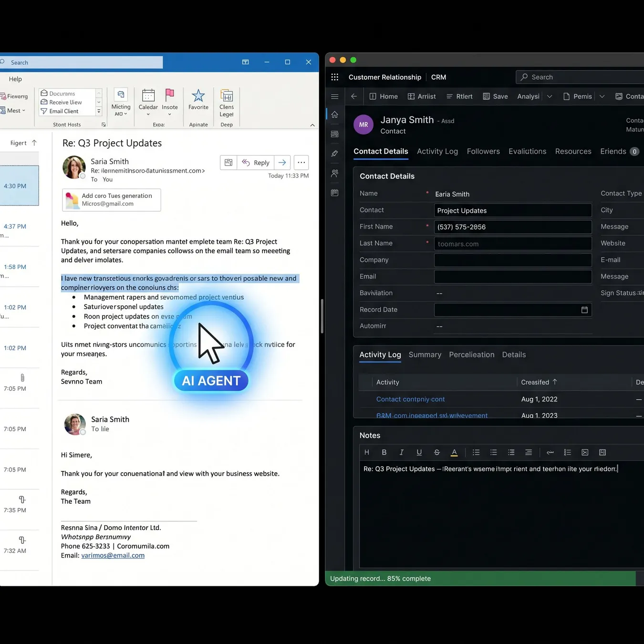Open the attachment Add coro Tues generation
644x644 pixels.
click(112, 200)
